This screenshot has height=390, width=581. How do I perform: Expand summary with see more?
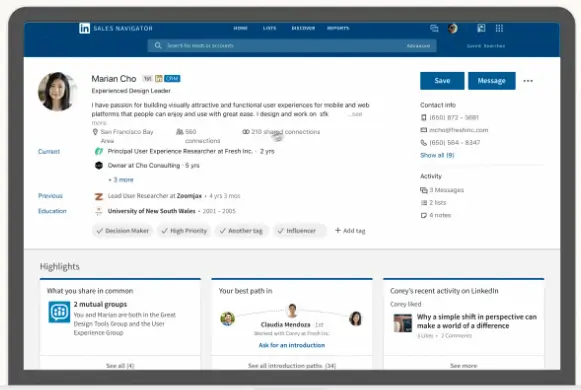pyautogui.click(x=355, y=114)
